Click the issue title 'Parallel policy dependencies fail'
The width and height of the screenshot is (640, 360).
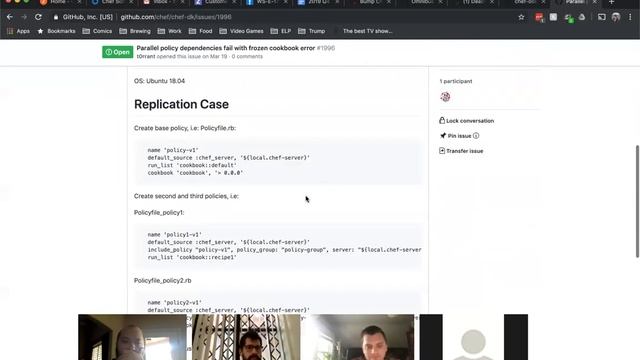tap(226, 48)
